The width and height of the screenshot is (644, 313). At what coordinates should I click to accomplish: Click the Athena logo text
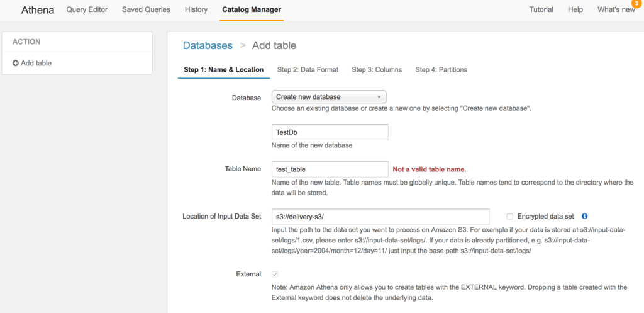38,10
